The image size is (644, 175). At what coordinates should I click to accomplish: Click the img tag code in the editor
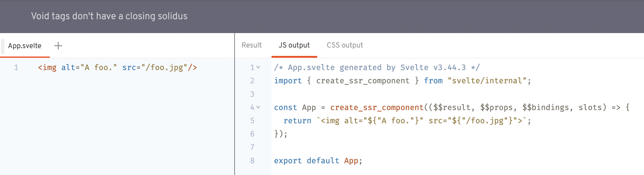117,67
